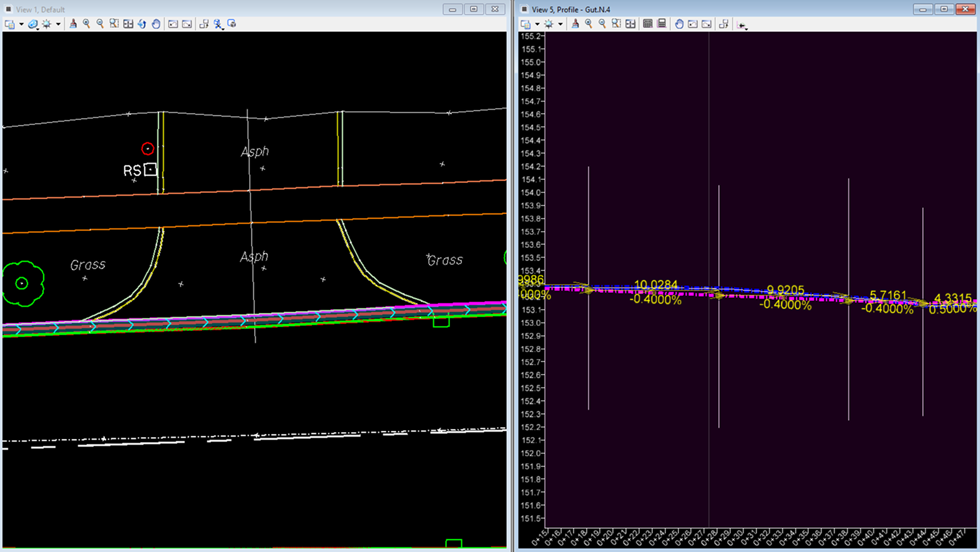Activate Pan View hand in View 1
Image resolution: width=980 pixels, height=552 pixels.
point(156,24)
